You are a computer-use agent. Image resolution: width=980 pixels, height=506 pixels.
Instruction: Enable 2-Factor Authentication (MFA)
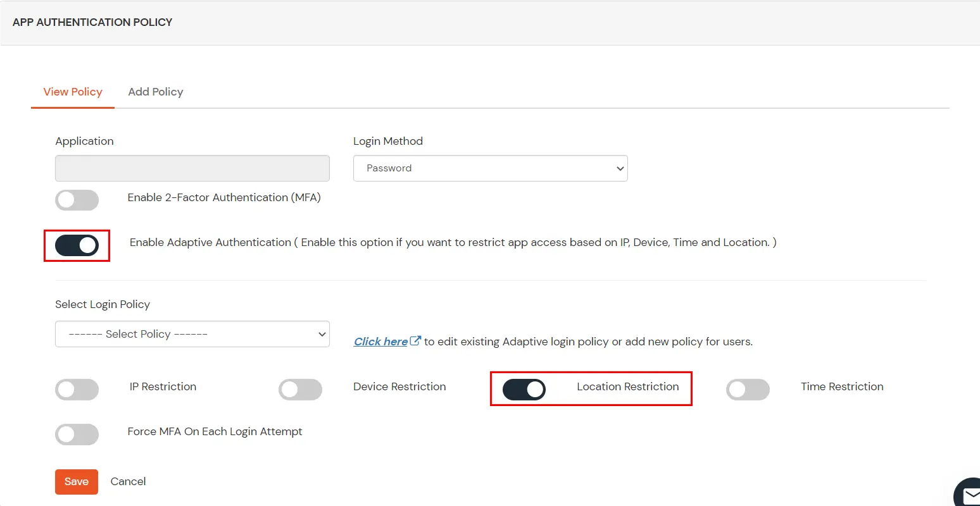click(77, 200)
